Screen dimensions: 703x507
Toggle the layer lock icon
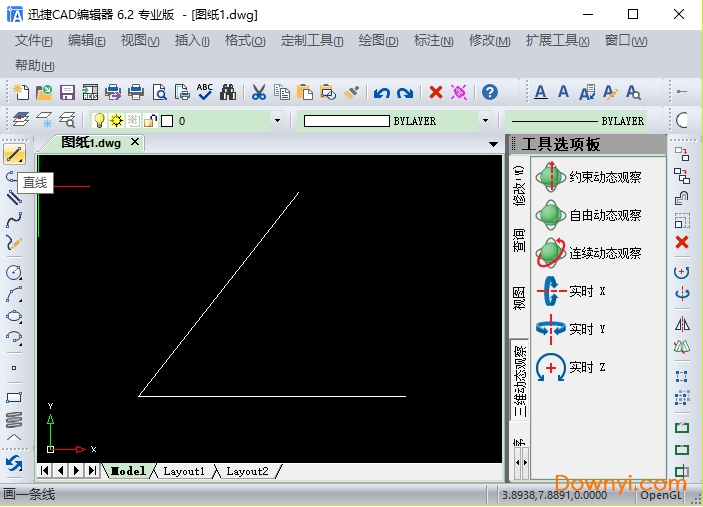pyautogui.click(x=150, y=121)
